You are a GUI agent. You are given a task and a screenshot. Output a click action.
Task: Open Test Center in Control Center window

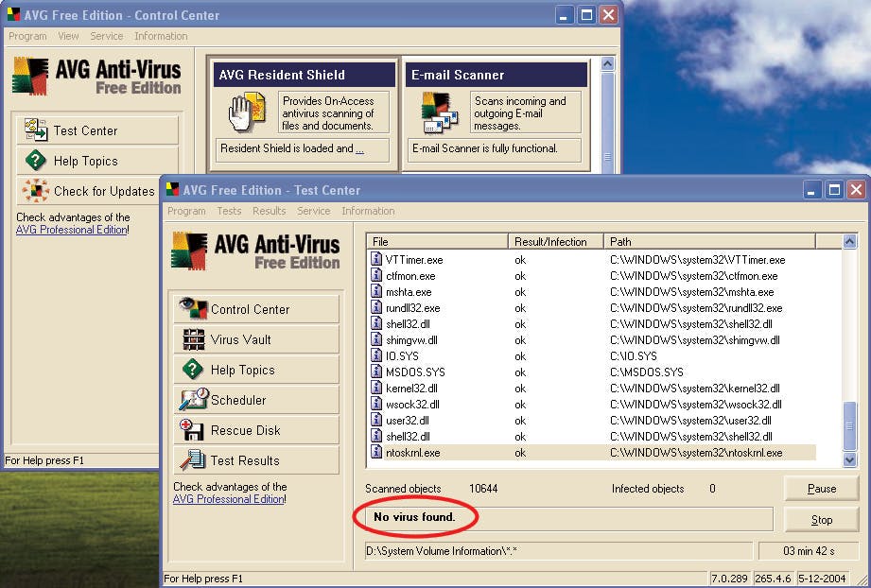pyautogui.click(x=97, y=130)
